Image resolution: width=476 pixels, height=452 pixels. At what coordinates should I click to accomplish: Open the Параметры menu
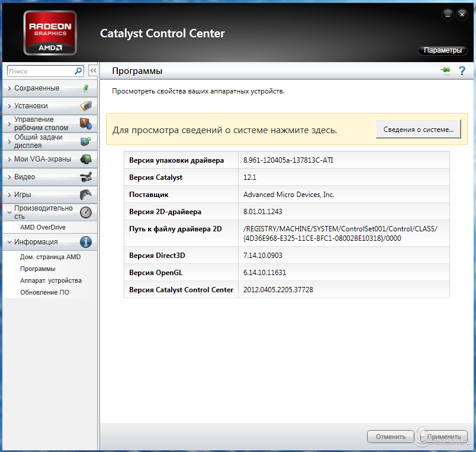442,51
